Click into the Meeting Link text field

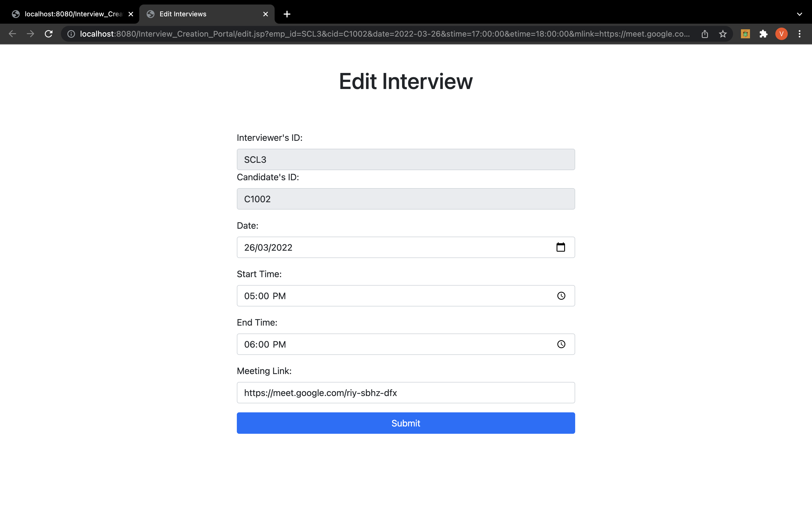coord(405,393)
